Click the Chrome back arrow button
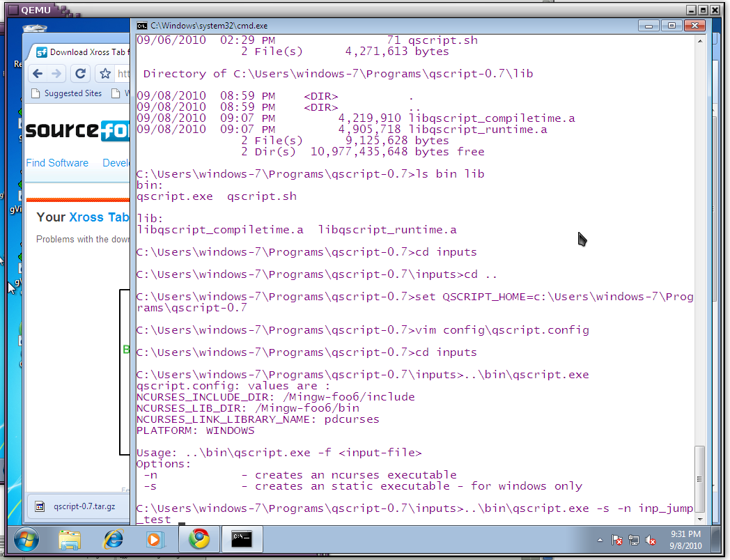The width and height of the screenshot is (730, 560). click(38, 74)
